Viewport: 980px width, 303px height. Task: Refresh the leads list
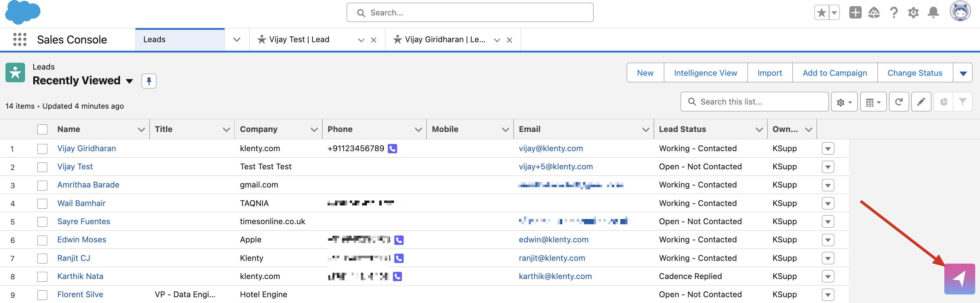click(x=899, y=102)
